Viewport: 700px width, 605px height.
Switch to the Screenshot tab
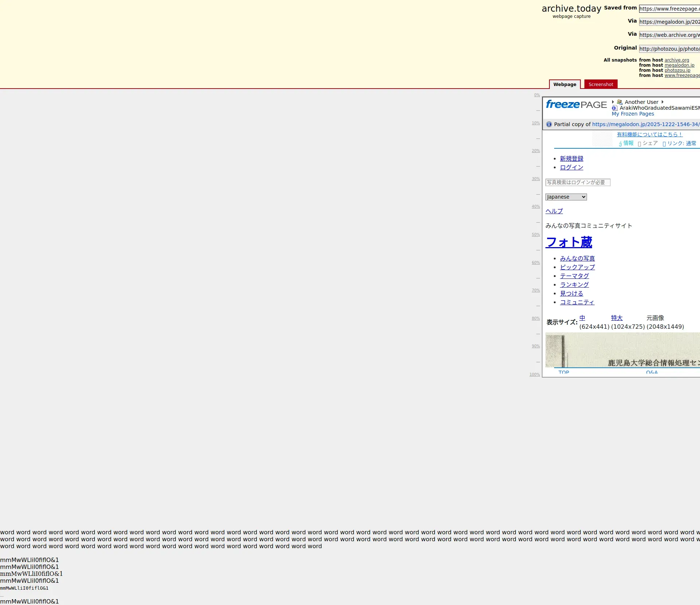600,84
